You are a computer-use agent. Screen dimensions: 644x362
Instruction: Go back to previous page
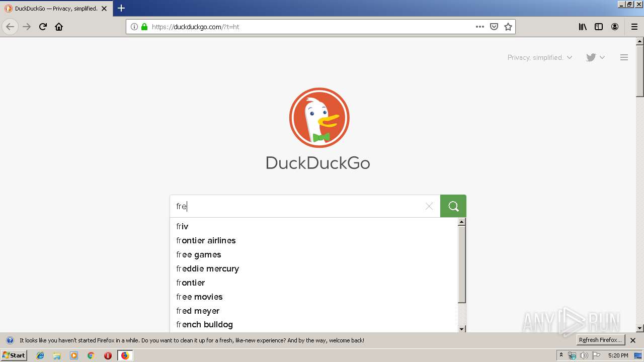pos(10,27)
